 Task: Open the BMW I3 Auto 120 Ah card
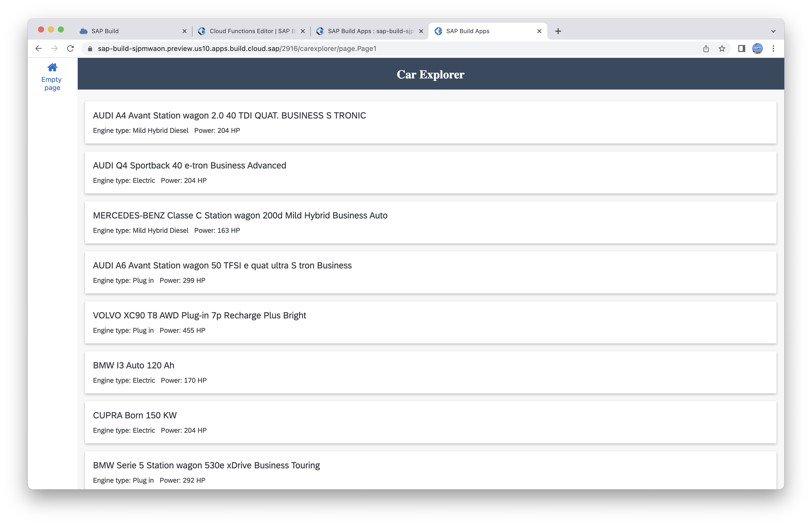pos(430,372)
